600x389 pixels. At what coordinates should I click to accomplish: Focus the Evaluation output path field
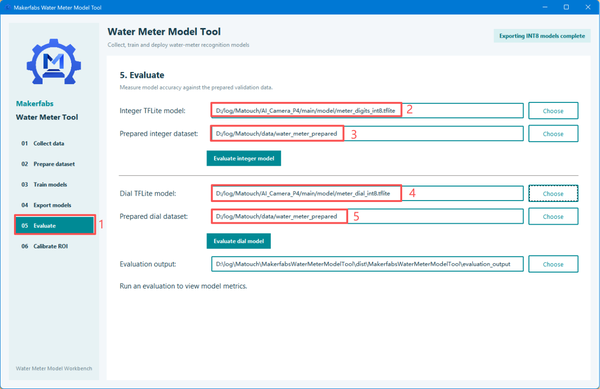pyautogui.click(x=367, y=264)
